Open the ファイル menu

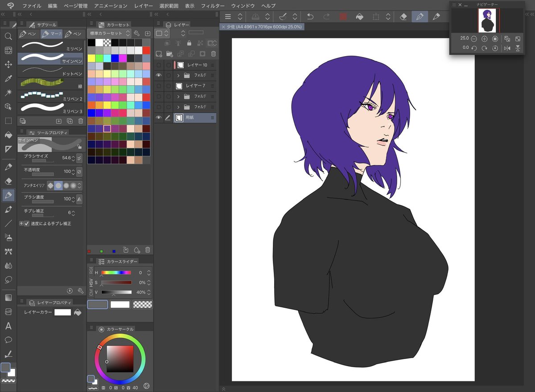click(31, 6)
